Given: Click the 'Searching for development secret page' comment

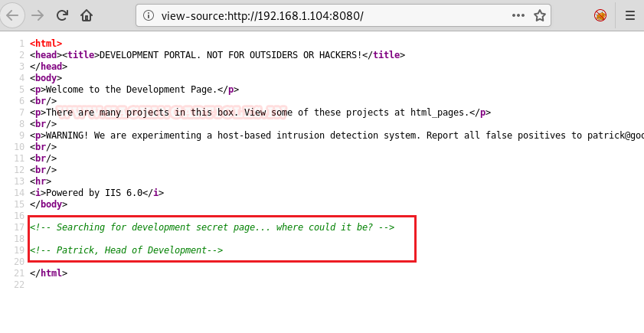Looking at the screenshot, I should 212,227.
